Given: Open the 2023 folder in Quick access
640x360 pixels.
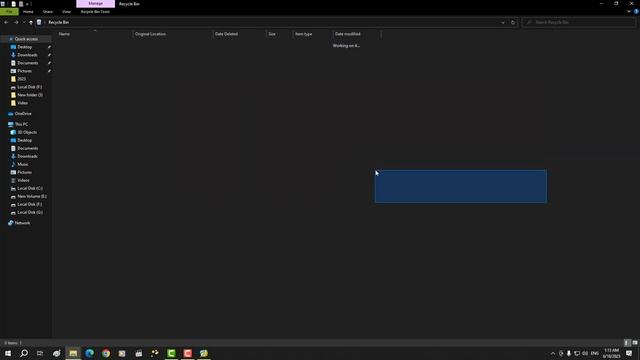Looking at the screenshot, I should click(21, 79).
